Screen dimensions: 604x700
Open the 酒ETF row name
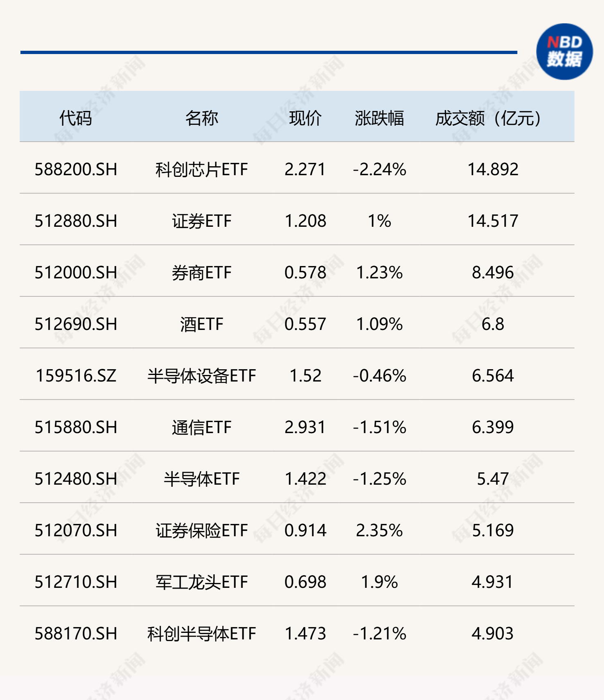click(x=201, y=324)
